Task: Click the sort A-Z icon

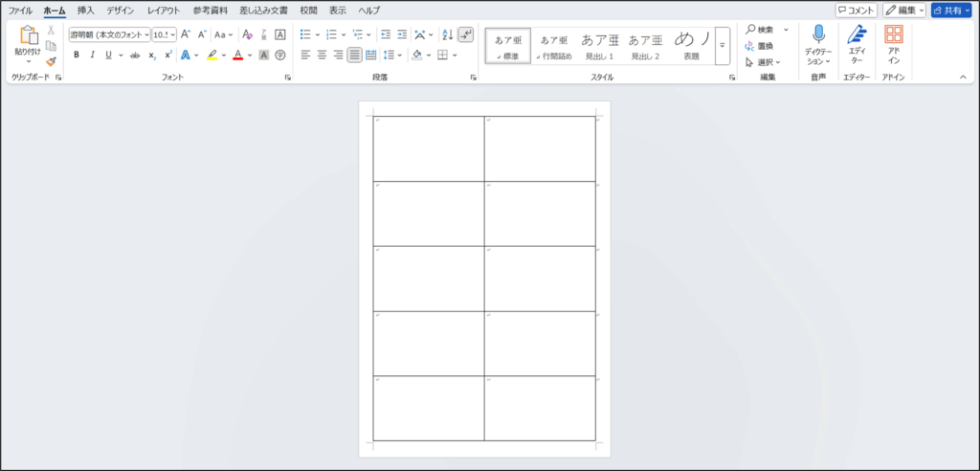Action: point(448,34)
